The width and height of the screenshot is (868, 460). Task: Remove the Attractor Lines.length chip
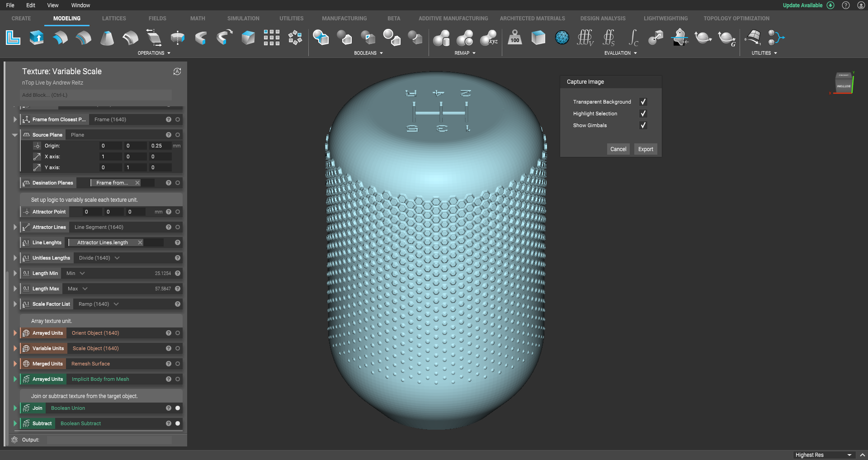(140, 242)
